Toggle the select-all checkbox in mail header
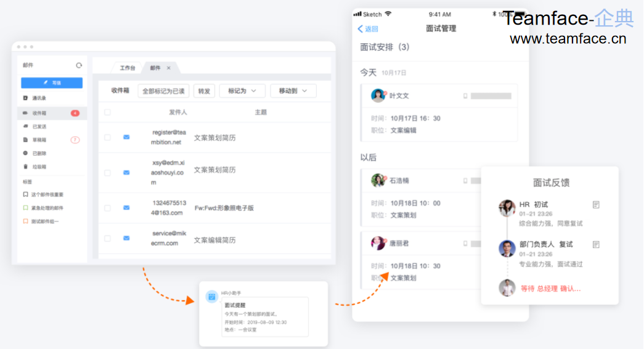The image size is (644, 349). coord(108,112)
